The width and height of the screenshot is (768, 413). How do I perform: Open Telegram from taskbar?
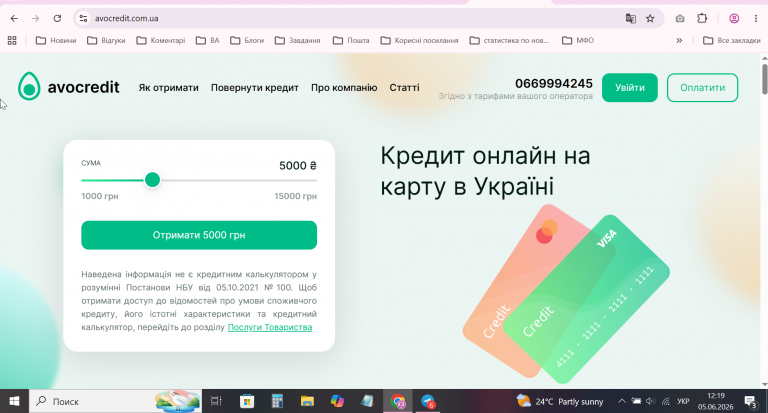tap(428, 401)
